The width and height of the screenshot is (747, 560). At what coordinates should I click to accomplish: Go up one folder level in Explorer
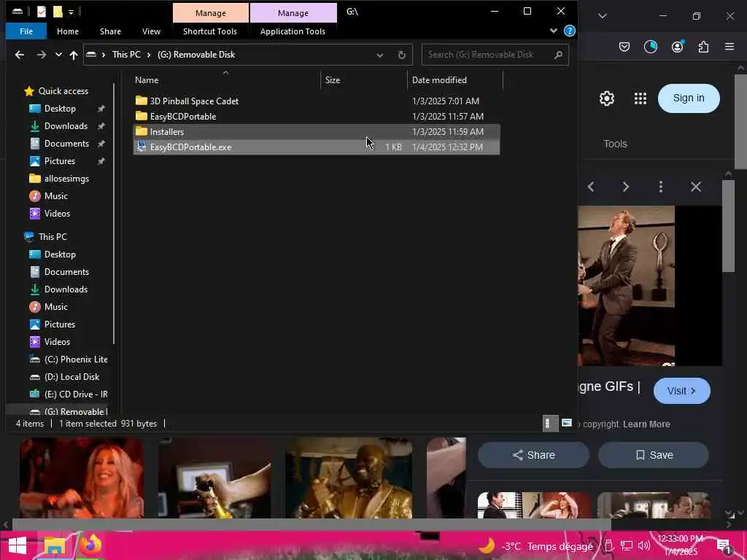coord(74,55)
